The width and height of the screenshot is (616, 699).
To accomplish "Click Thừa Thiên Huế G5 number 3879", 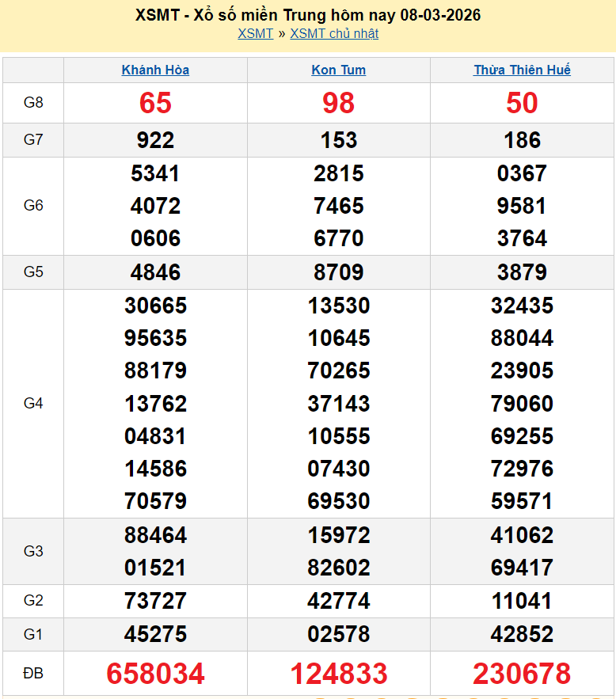I will 522,272.
